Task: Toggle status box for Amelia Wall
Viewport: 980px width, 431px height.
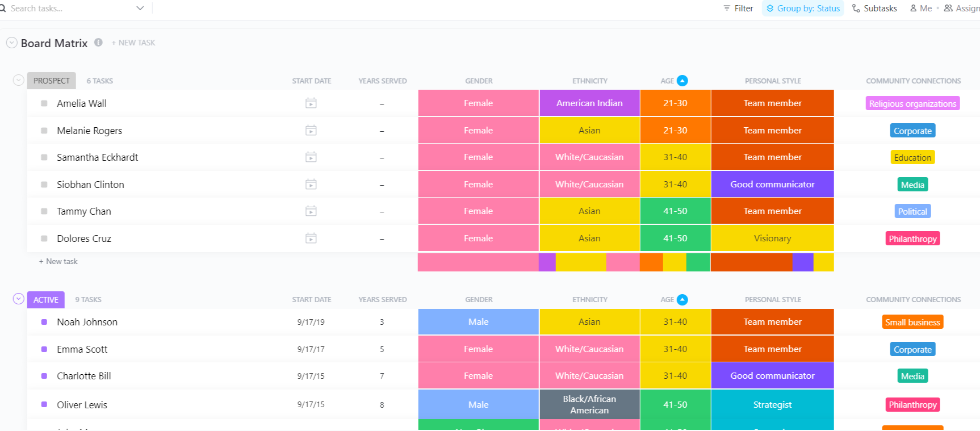Action: click(x=44, y=103)
